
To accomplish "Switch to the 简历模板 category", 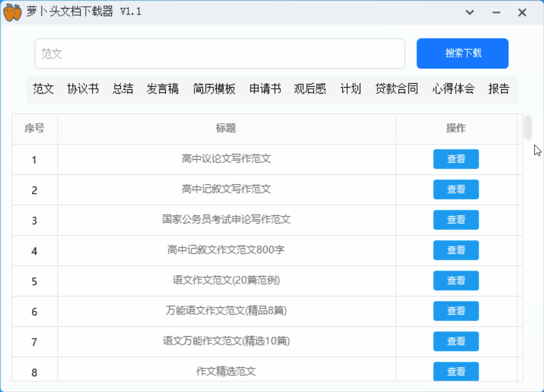I will coord(214,89).
